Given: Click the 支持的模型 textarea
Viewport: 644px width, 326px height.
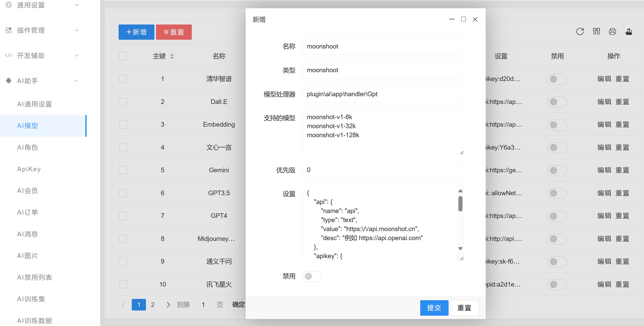Looking at the screenshot, I should 383,132.
